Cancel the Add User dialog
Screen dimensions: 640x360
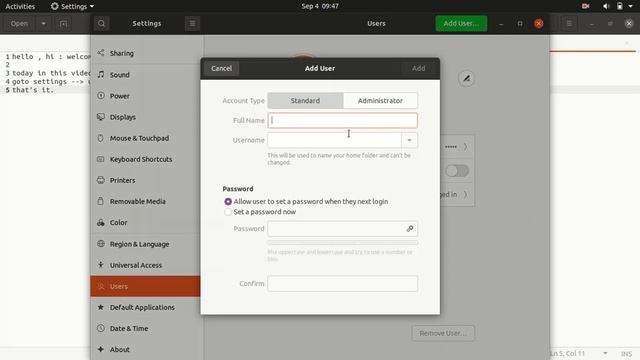(x=222, y=68)
